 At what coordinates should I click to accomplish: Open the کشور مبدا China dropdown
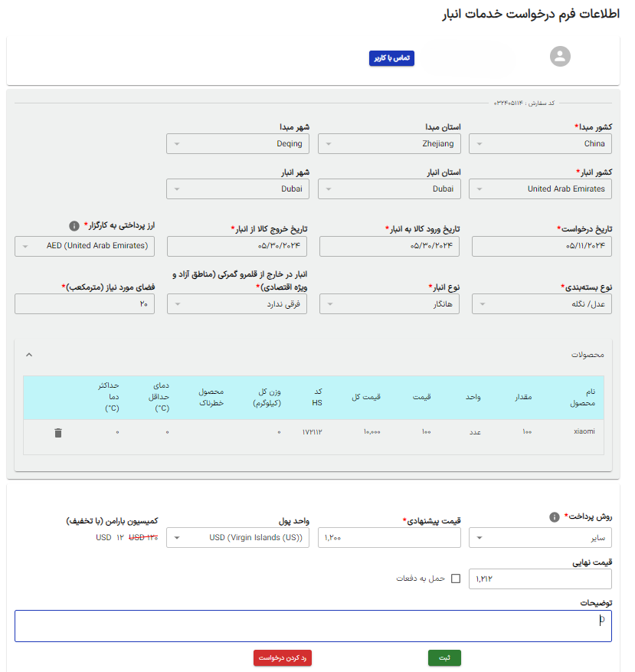click(x=540, y=144)
